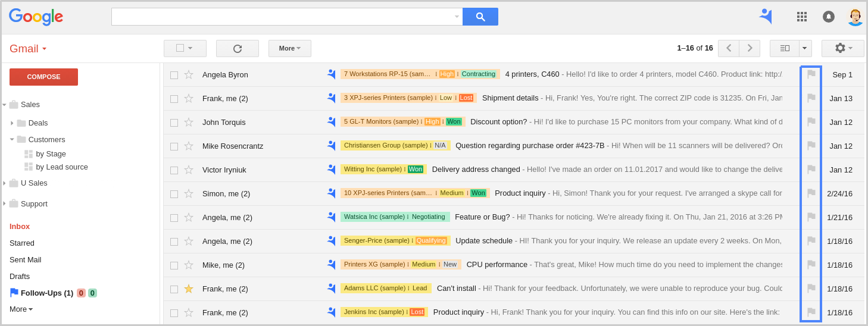Open Sent Mail
The image size is (868, 326).
pos(26,260)
